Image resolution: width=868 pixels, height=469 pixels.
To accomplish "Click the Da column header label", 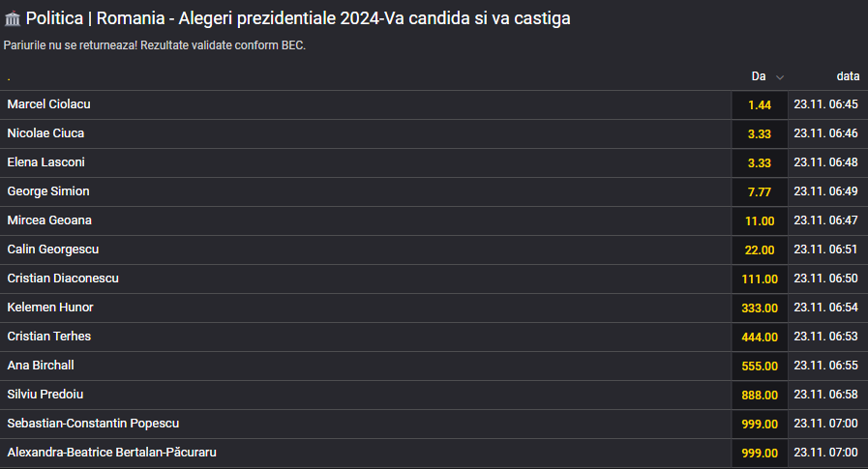I will coord(759,76).
